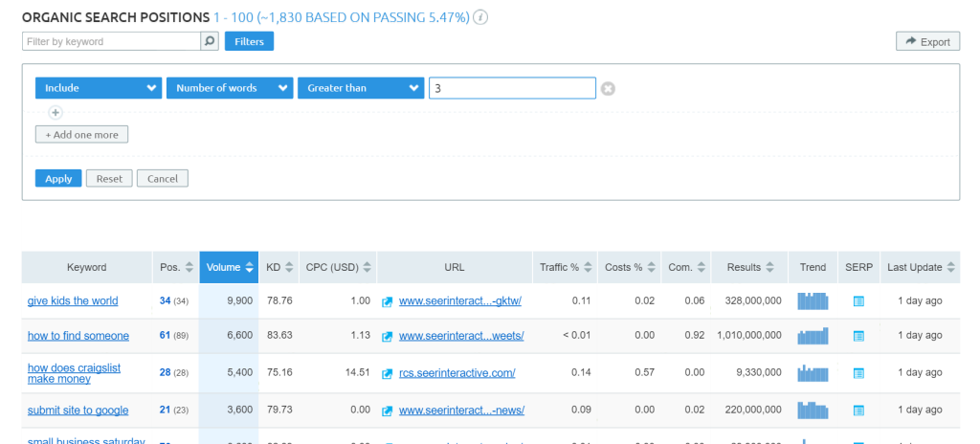Toggle the Filters button
980x444 pixels.
click(249, 41)
